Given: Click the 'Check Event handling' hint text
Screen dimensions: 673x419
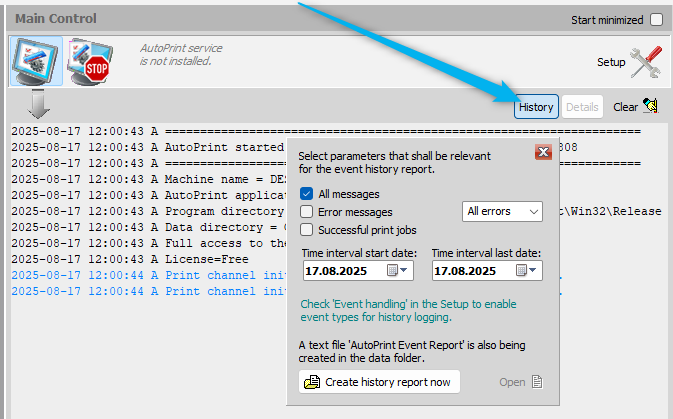Looking at the screenshot, I should [408, 310].
